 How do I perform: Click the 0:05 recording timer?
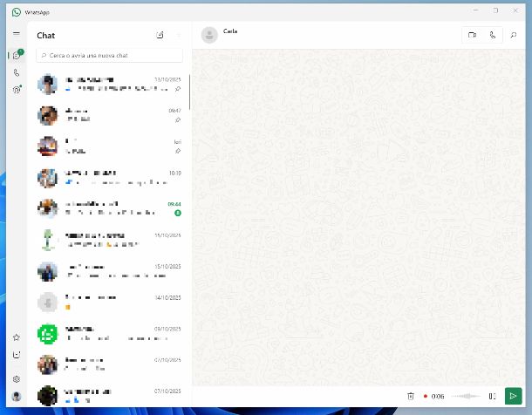point(438,396)
